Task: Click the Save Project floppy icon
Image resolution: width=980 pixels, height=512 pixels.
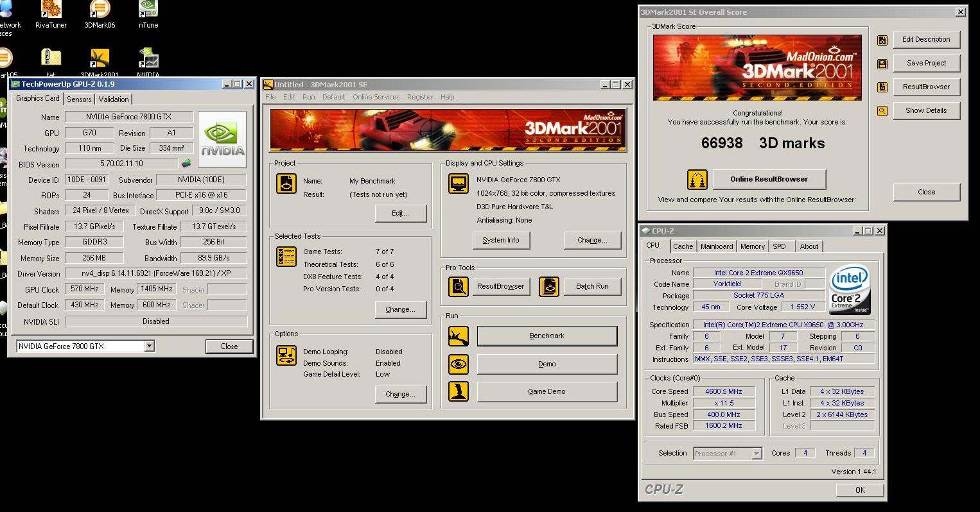Action: [x=882, y=64]
